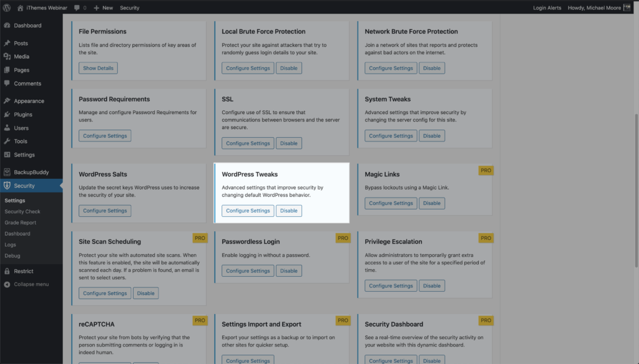The width and height of the screenshot is (639, 364).
Task: Click the PRO badge on Privilege Escalation
Action: coord(485,238)
